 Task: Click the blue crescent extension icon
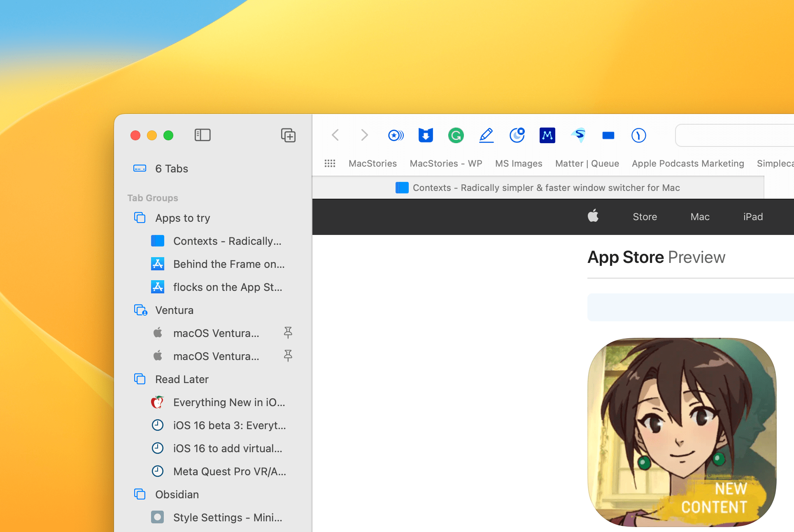[517, 135]
